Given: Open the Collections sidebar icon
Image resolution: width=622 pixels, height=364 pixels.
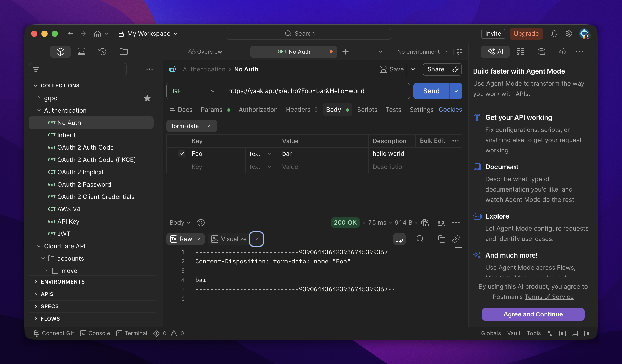Looking at the screenshot, I should (60, 52).
